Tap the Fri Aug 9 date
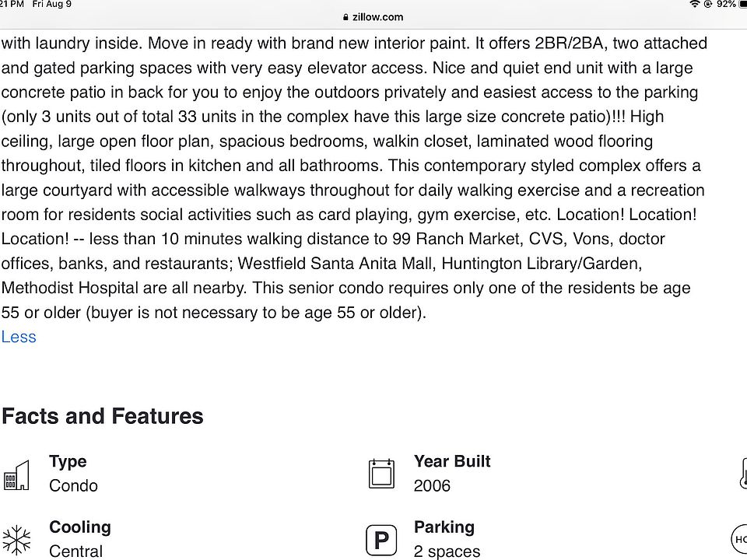The height and width of the screenshot is (560, 747). (51, 5)
